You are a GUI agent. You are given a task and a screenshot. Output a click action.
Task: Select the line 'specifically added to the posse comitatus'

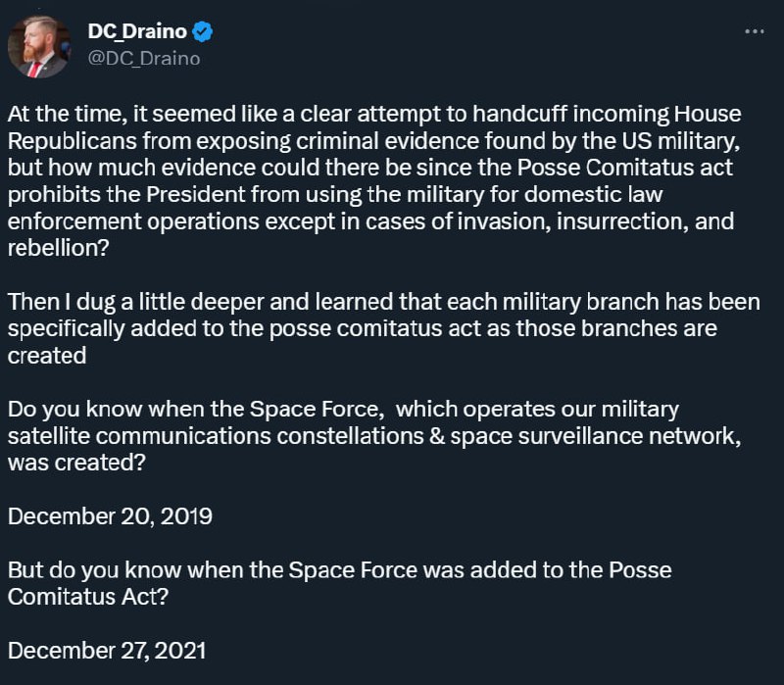pyautogui.click(x=363, y=329)
